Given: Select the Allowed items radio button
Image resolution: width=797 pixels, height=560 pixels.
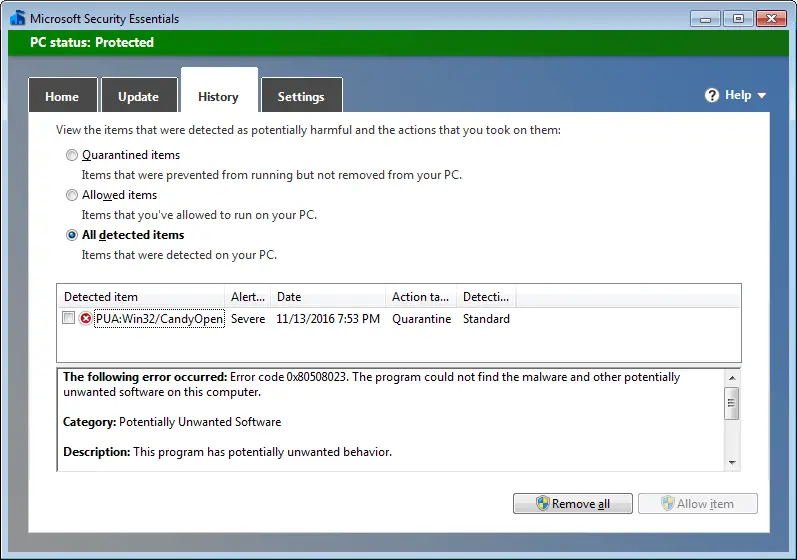Looking at the screenshot, I should click(72, 195).
